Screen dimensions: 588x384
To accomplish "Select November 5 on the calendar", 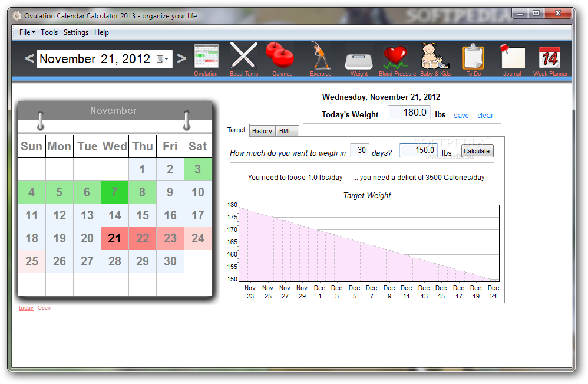I will [60, 192].
